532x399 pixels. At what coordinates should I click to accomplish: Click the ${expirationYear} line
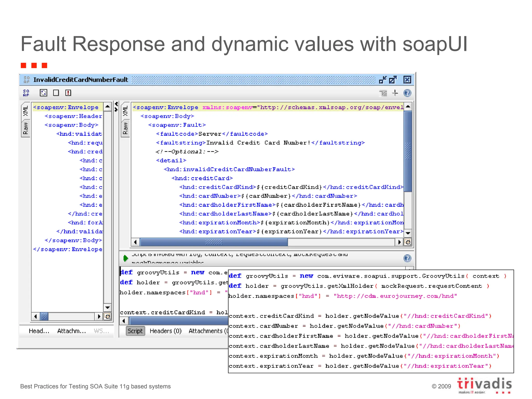[x=291, y=231]
